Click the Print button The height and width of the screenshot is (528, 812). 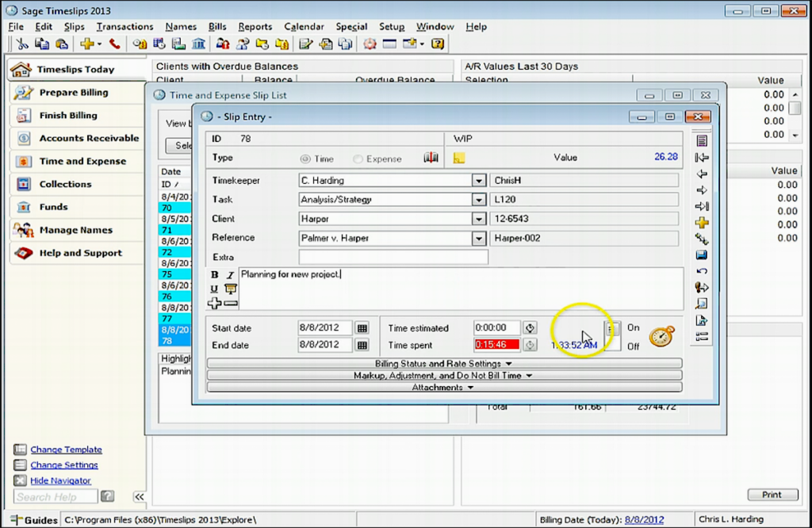click(772, 495)
